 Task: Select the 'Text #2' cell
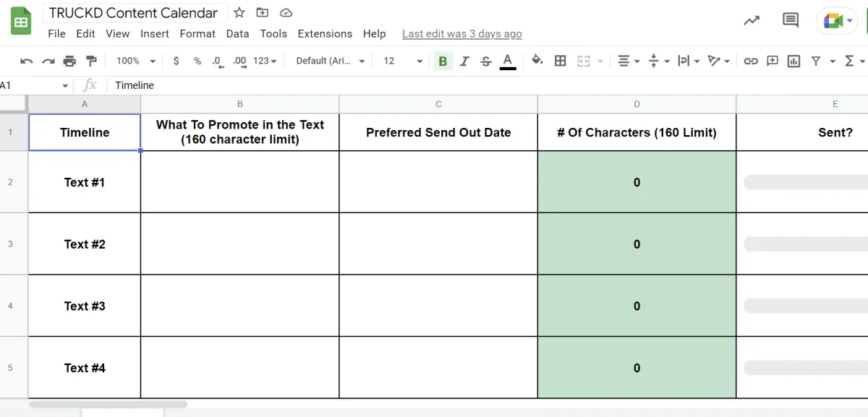point(85,244)
